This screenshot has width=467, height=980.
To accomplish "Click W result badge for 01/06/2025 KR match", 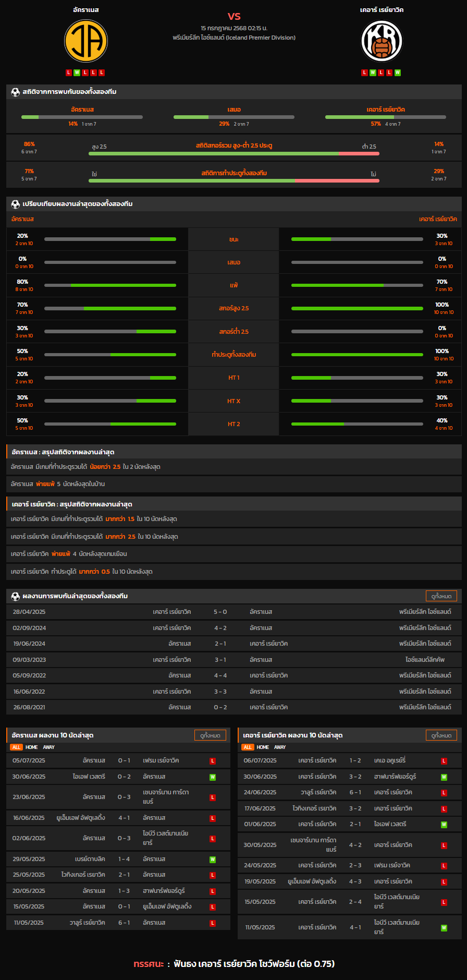I will tap(444, 825).
